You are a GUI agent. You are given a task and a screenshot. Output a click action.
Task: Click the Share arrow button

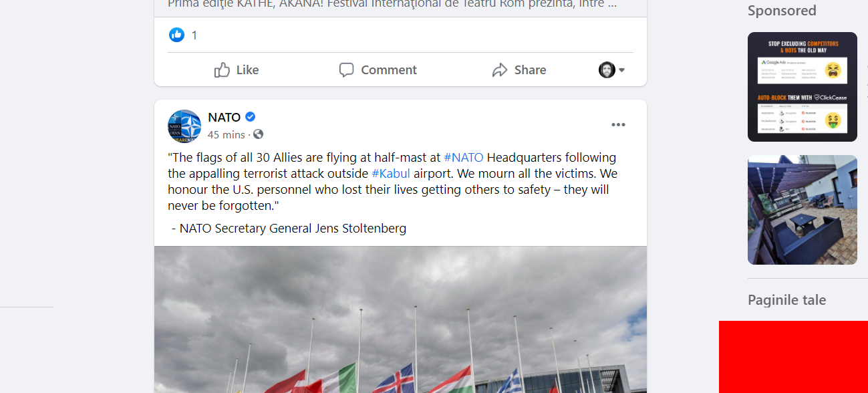(x=519, y=70)
